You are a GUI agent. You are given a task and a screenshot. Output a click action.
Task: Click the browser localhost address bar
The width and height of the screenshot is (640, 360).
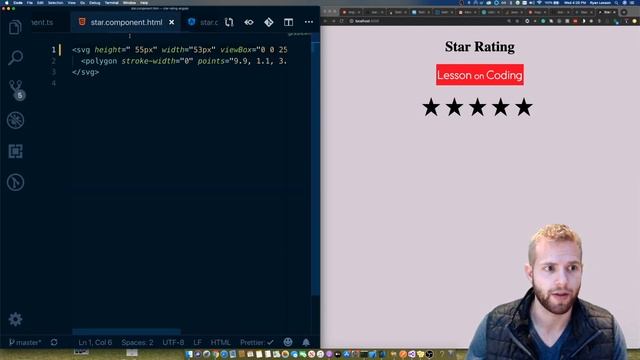click(x=424, y=21)
